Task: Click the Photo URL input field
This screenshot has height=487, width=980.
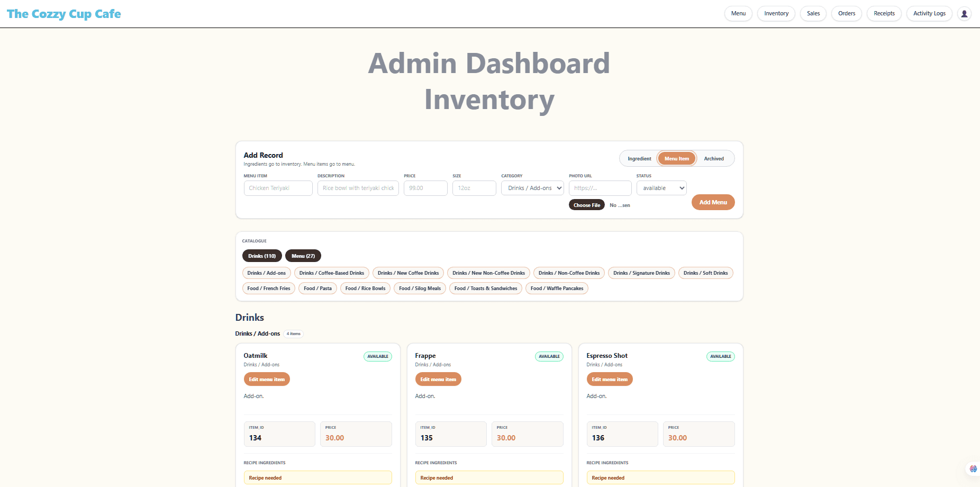Action: (x=600, y=188)
